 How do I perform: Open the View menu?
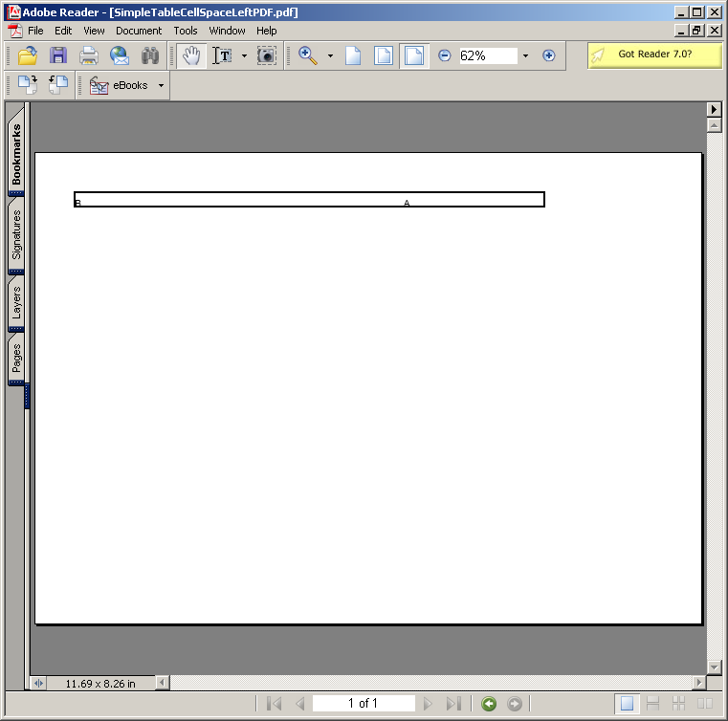click(94, 31)
